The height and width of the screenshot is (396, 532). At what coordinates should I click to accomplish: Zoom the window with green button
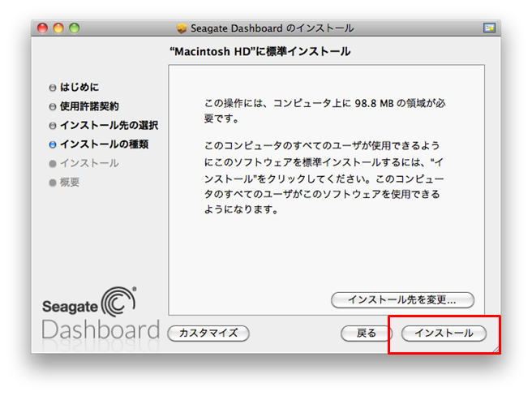tap(75, 28)
